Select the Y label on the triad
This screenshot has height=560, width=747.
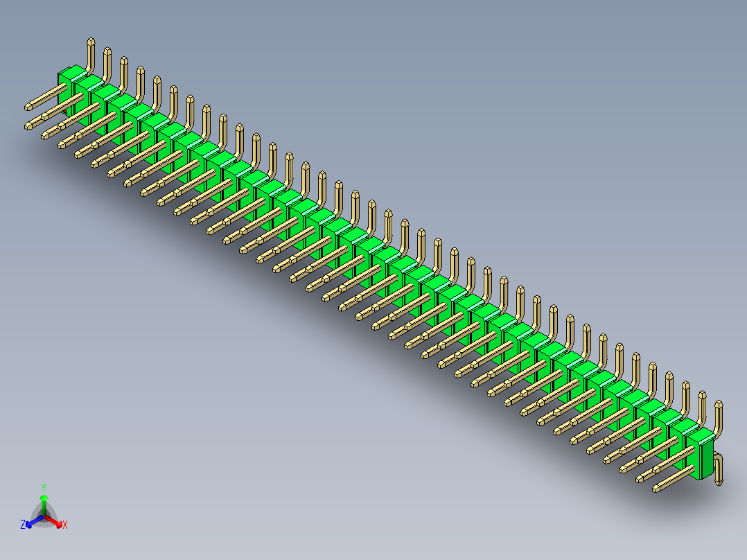pos(44,487)
